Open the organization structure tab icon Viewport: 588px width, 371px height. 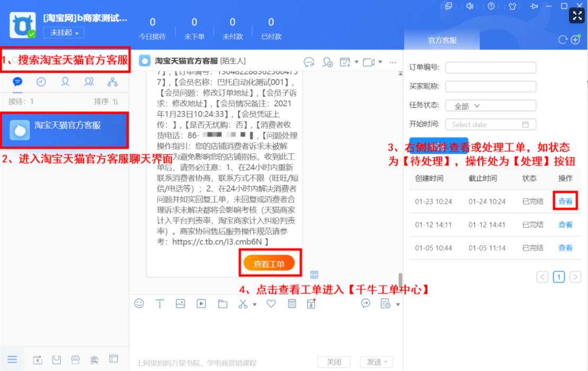112,82
